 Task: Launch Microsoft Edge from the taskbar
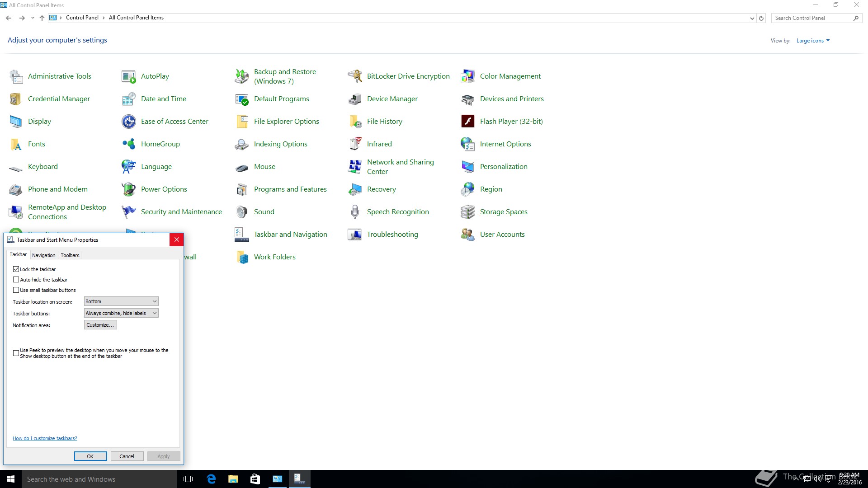211,479
